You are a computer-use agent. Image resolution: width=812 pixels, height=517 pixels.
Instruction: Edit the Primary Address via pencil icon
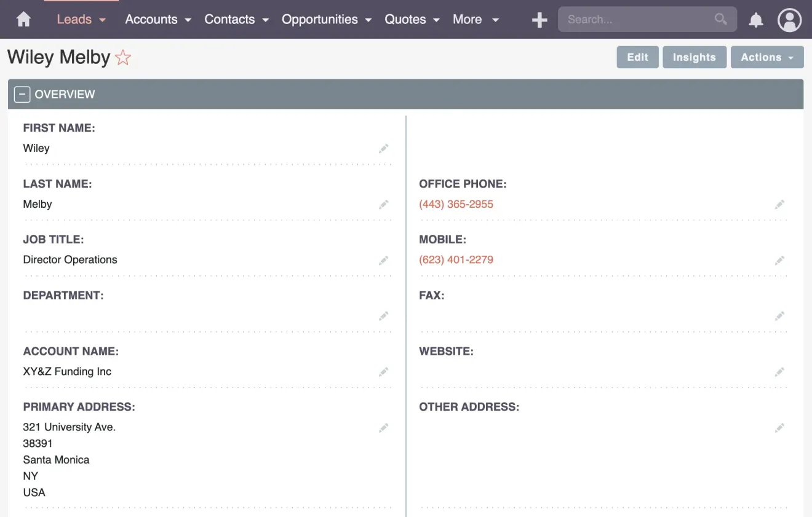click(383, 427)
